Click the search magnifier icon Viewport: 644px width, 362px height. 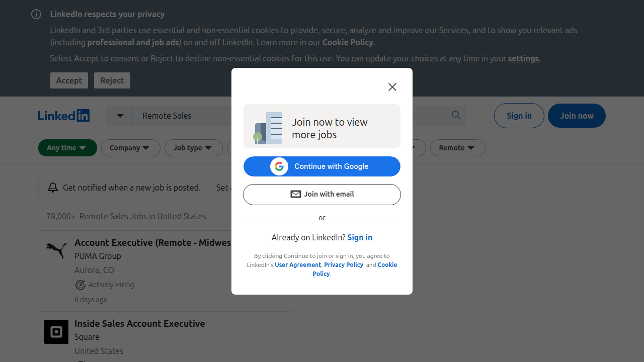456,116
